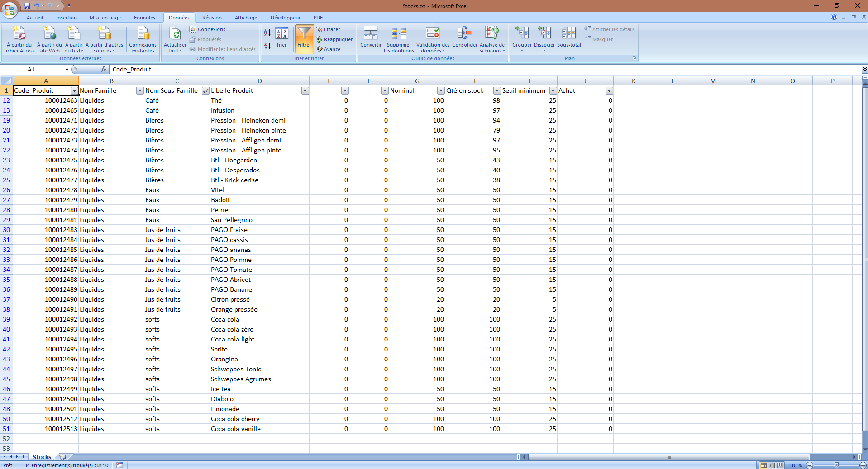Open Libellé Produit filter dropdown

[x=305, y=91]
